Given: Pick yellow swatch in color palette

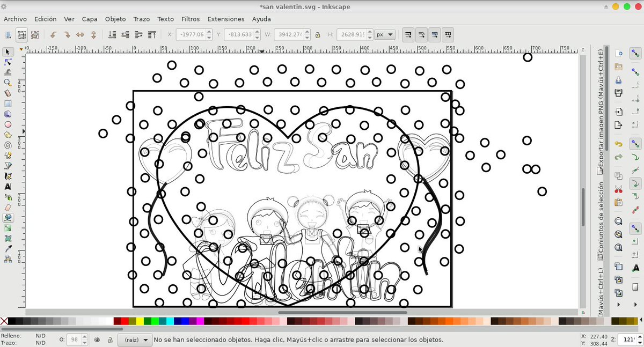Looking at the screenshot, I should (x=140, y=321).
